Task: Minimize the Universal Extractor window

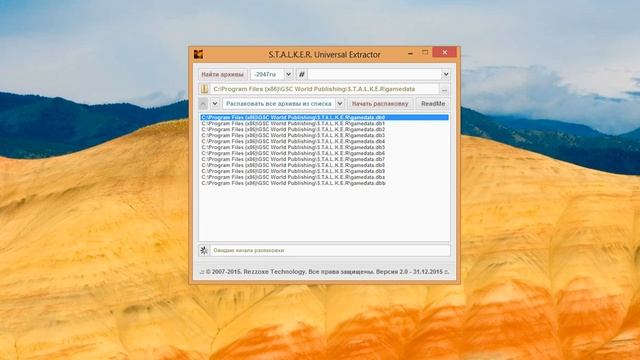Action: click(x=410, y=53)
